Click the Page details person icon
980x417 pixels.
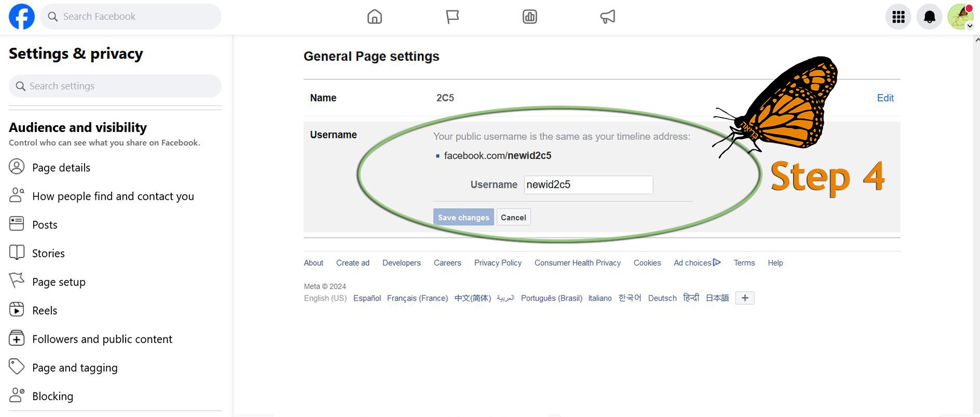[x=17, y=167]
